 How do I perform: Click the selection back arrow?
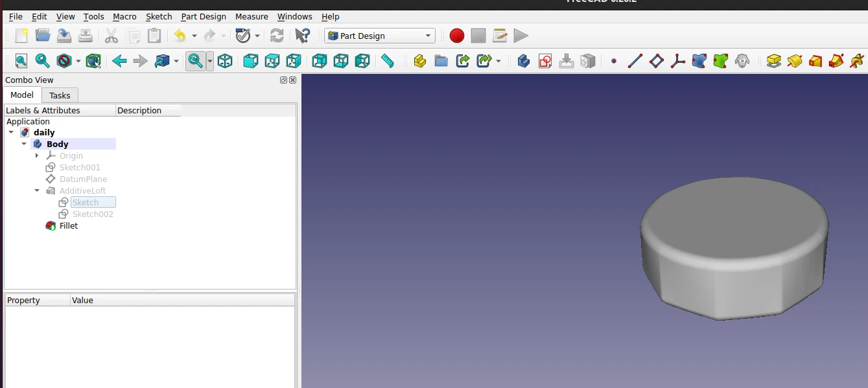point(119,61)
